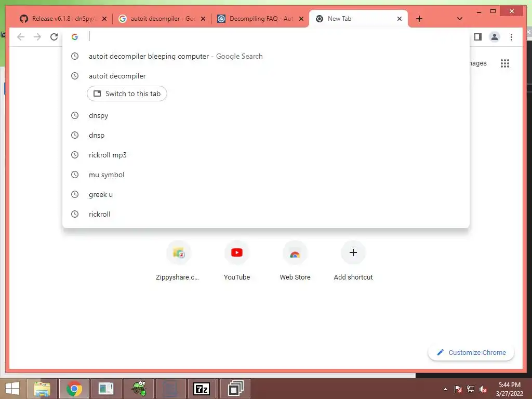The width and height of the screenshot is (532, 399).
Task: Choose 'greek u' suggestion
Action: coord(266,194)
